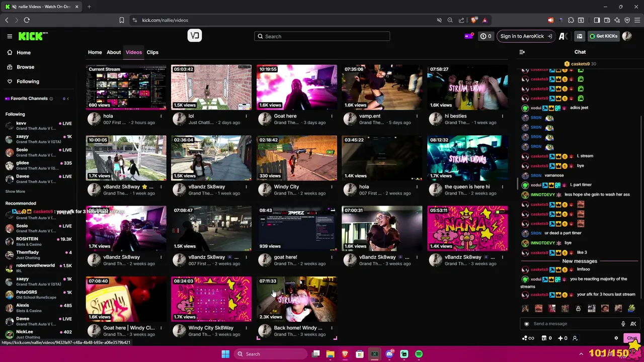Screen dimensions: 644x362
Task: Click the channel points infinity icon
Action: (x=528, y=338)
